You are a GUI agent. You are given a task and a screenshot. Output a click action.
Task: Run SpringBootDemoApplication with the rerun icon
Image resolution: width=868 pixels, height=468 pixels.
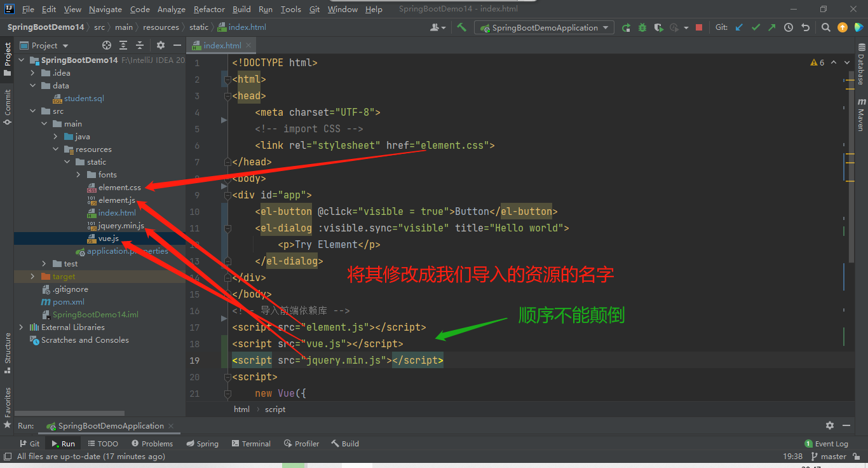[626, 27]
